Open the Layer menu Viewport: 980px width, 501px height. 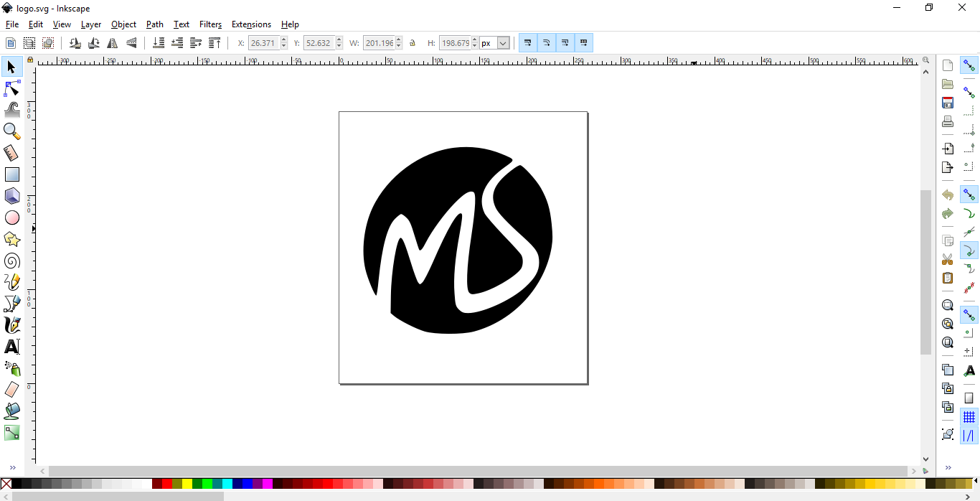point(91,24)
